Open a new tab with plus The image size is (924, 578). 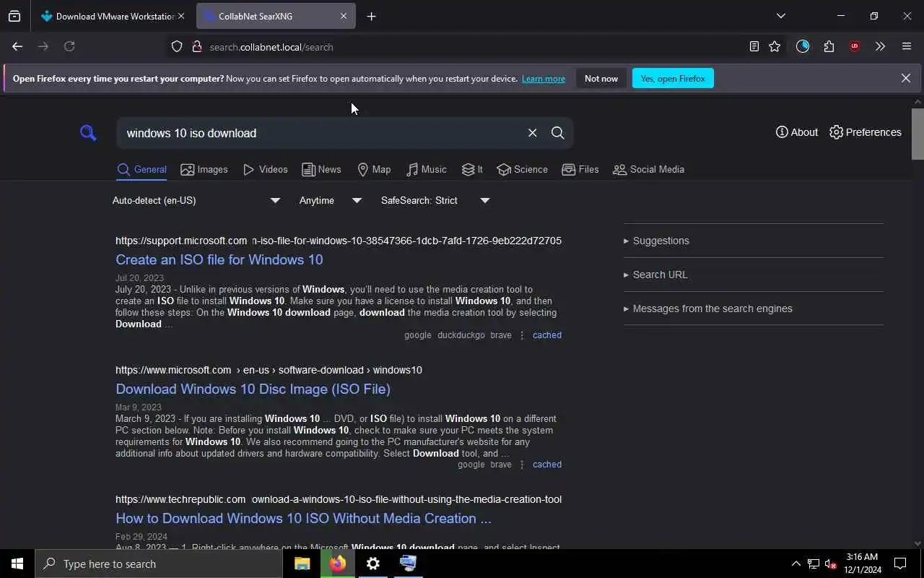[371, 16]
